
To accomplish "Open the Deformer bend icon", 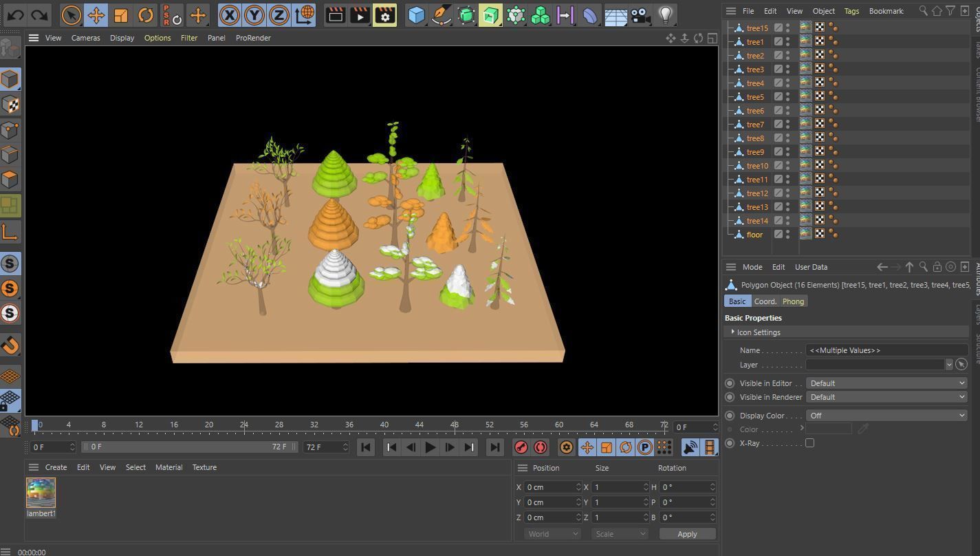I will [591, 14].
